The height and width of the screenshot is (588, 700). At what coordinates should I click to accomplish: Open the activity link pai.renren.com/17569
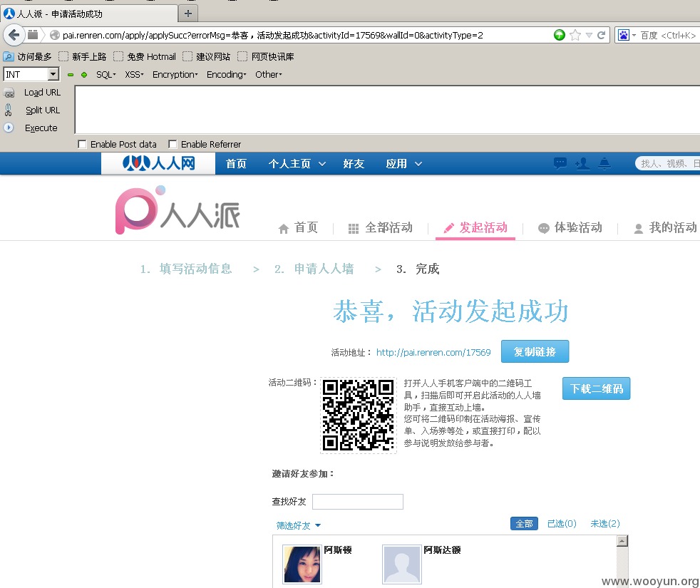(433, 352)
